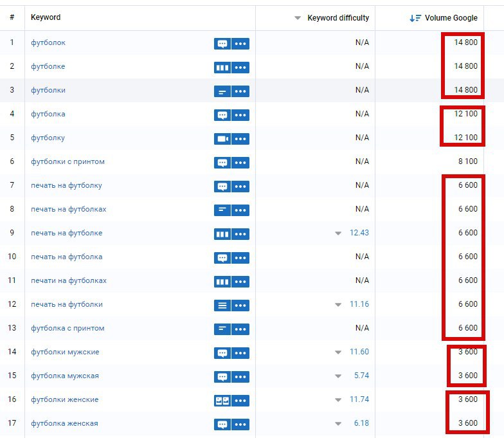504x438 pixels.
Task: Open more options for футболка row
Action: (x=240, y=115)
